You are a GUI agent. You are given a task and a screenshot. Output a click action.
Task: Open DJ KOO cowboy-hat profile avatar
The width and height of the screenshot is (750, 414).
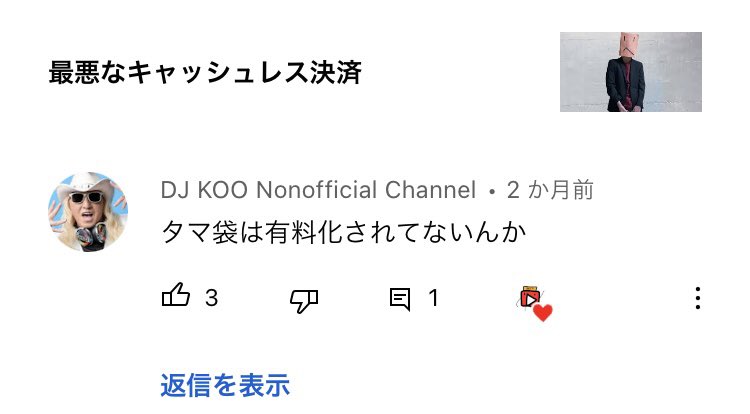(x=88, y=212)
